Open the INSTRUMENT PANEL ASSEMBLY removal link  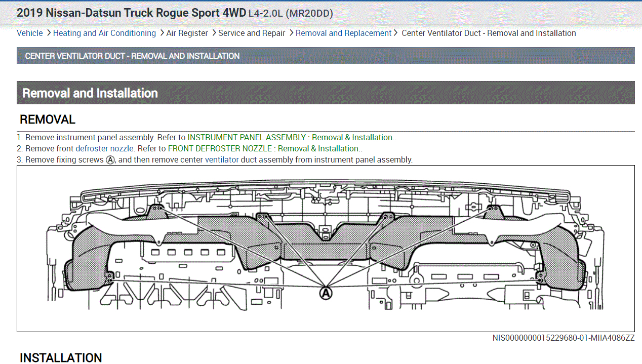291,137
